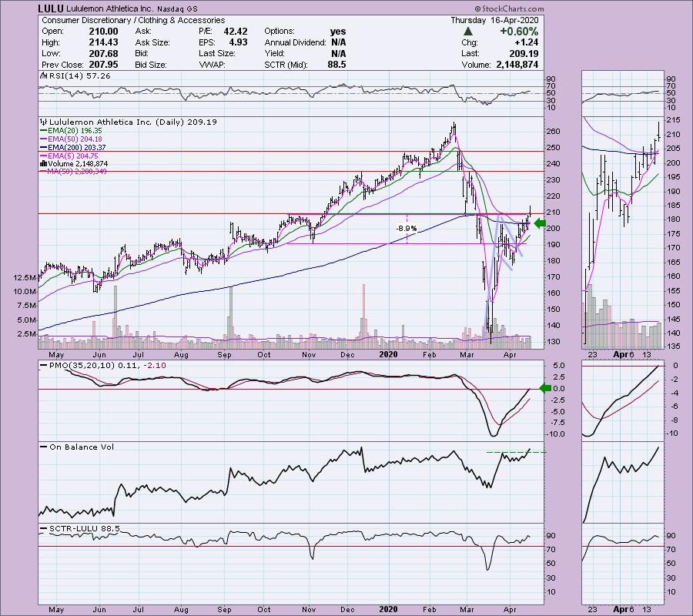Screen dimensions: 693x616
Task: Click the On Balance Vol label
Action: point(77,447)
